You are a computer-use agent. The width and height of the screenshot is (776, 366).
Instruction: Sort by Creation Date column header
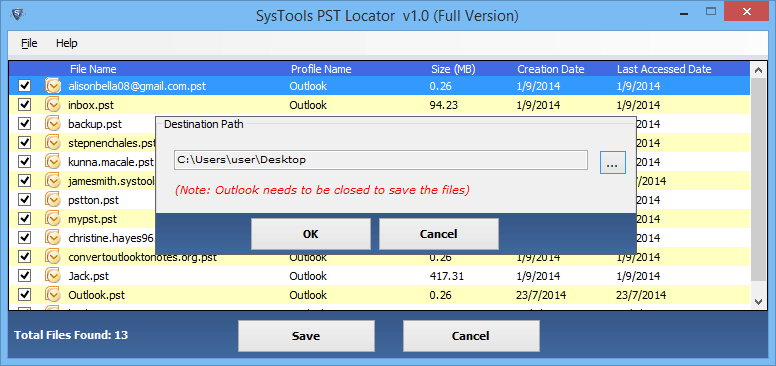point(551,69)
